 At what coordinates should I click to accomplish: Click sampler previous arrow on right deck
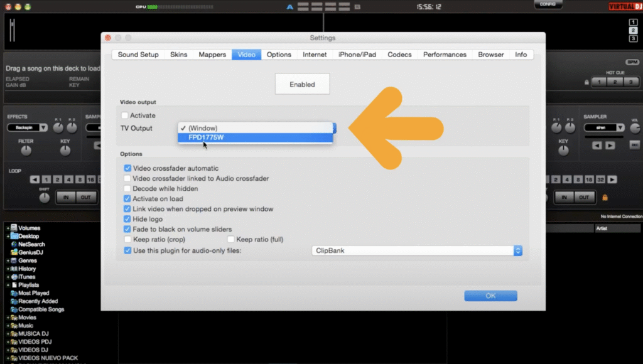597,146
